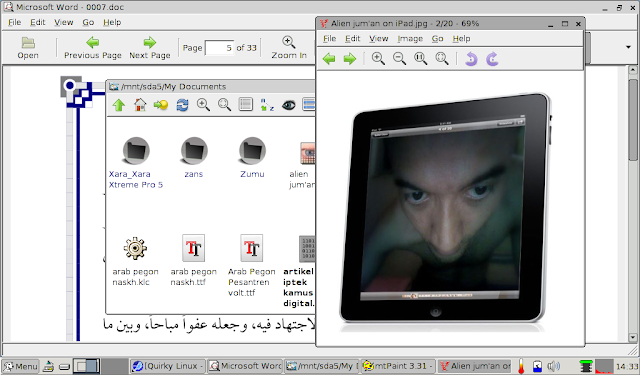Select the Zumu folder
This screenshot has height=375, width=640.
click(x=252, y=158)
